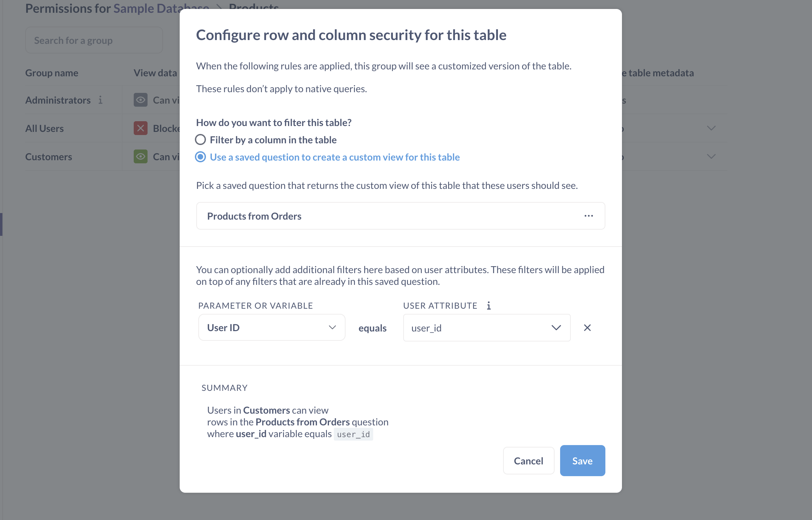Image resolution: width=812 pixels, height=520 pixels.
Task: Remove the user_id attribute filter with the X
Action: tap(587, 328)
